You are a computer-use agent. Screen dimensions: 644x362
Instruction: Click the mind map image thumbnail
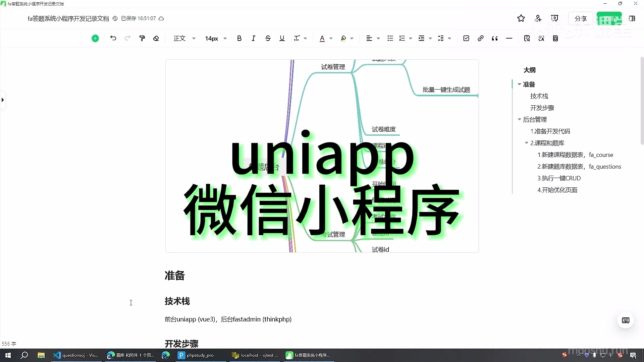[x=322, y=156]
